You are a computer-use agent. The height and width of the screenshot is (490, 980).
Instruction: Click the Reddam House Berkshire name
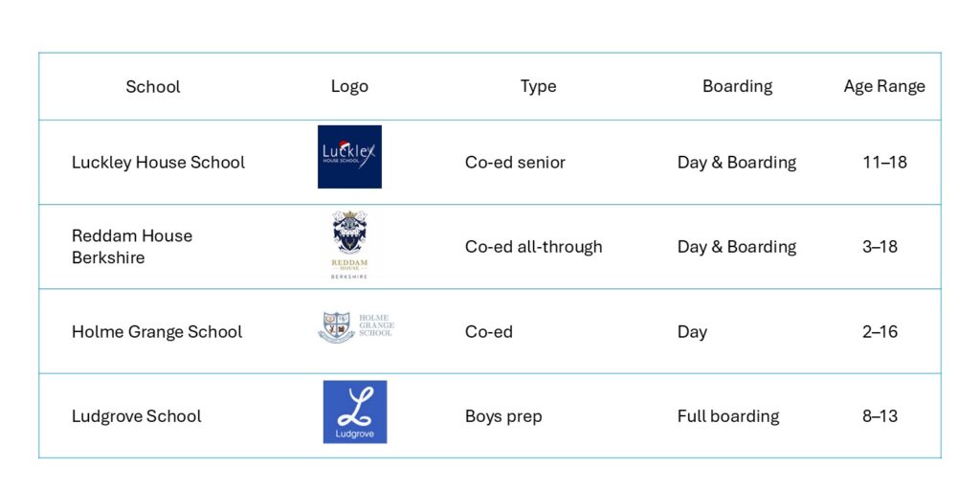click(132, 246)
